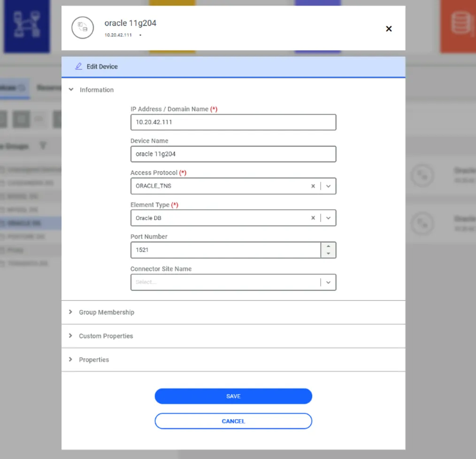Click the IP Address / Domain Name field
Image resolution: width=476 pixels, height=459 pixels.
(233, 122)
